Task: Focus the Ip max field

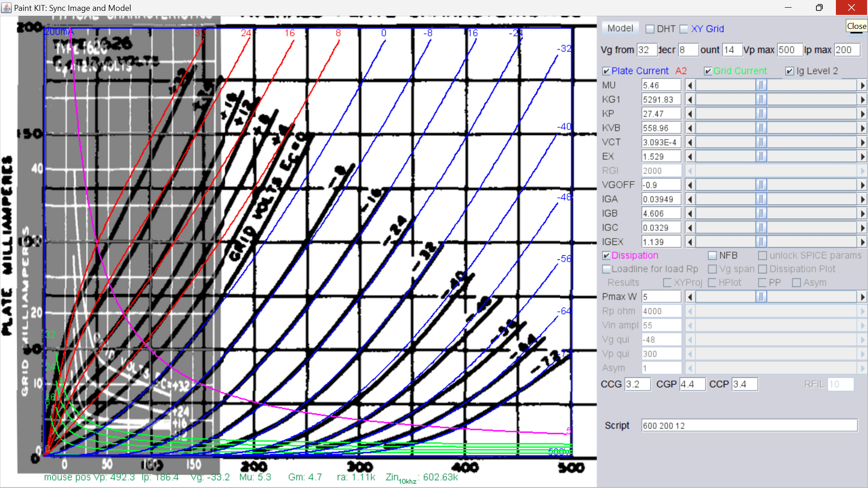Action: [x=847, y=50]
